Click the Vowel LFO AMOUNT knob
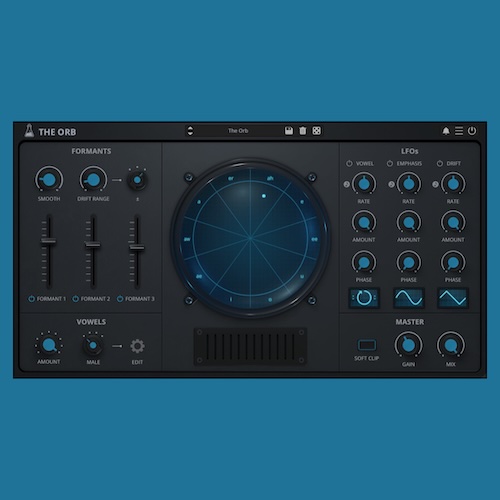 click(364, 222)
